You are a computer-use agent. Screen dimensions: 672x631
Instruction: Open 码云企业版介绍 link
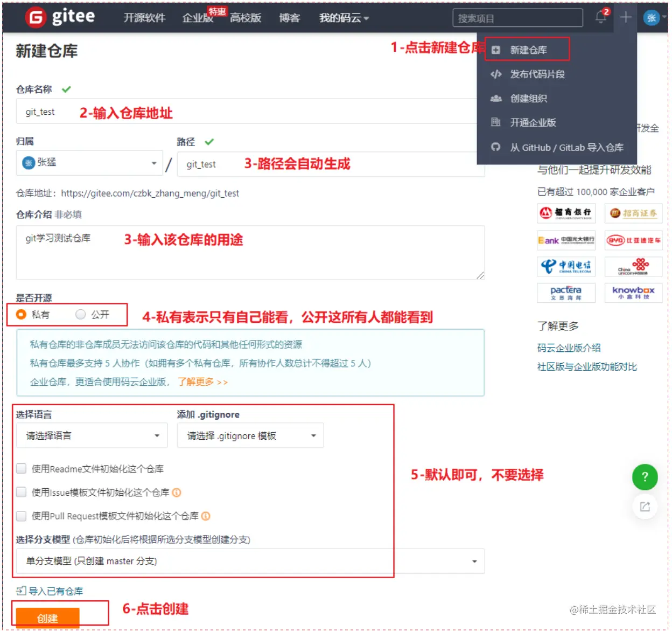pyautogui.click(x=569, y=348)
